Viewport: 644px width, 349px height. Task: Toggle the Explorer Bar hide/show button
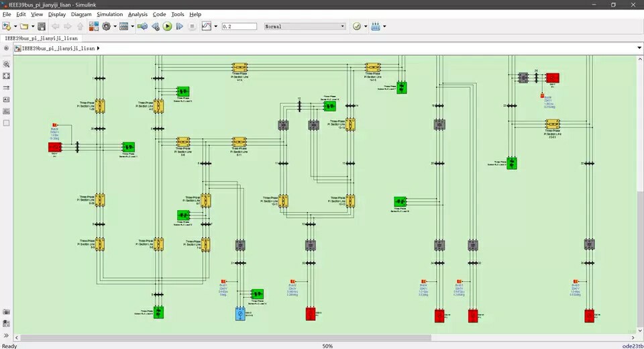(6, 48)
